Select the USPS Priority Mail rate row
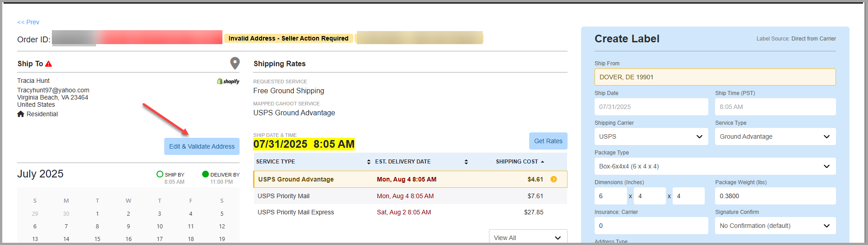This screenshot has width=868, height=245. 410,196
